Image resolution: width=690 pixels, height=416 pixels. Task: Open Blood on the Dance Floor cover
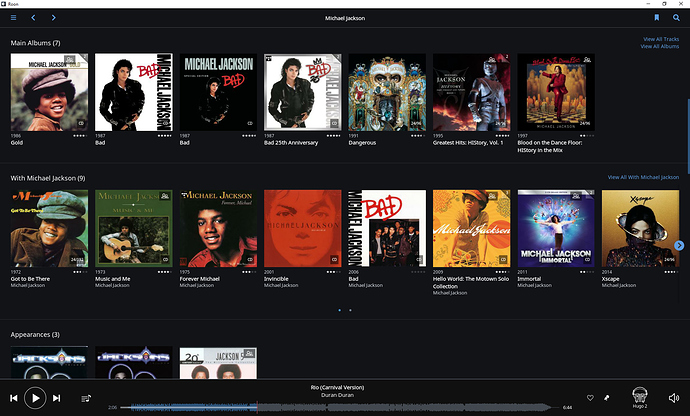click(556, 92)
